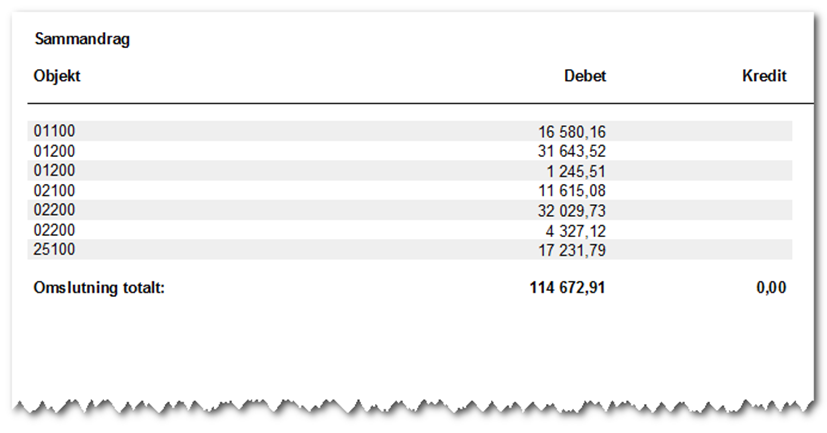
Task: Click the Omslutning totalt label
Action: (98, 288)
